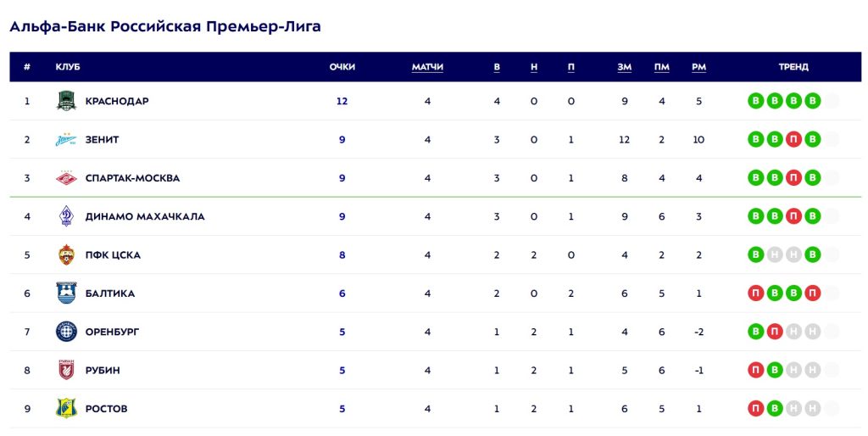Click the В wins column header

coord(497,67)
